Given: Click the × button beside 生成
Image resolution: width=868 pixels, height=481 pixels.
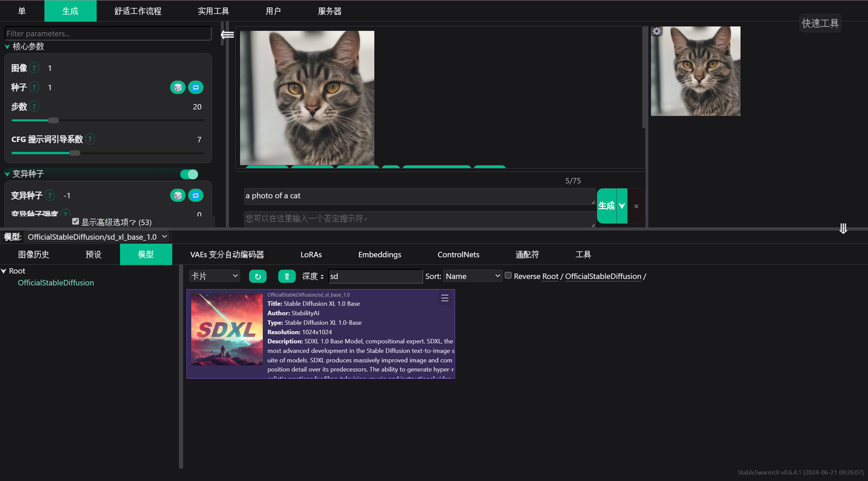Looking at the screenshot, I should pos(636,206).
